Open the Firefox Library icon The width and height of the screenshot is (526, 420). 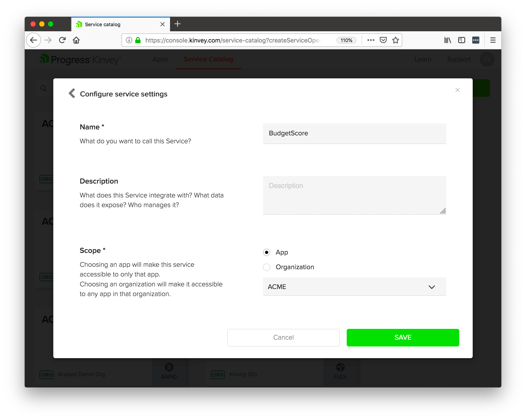447,40
